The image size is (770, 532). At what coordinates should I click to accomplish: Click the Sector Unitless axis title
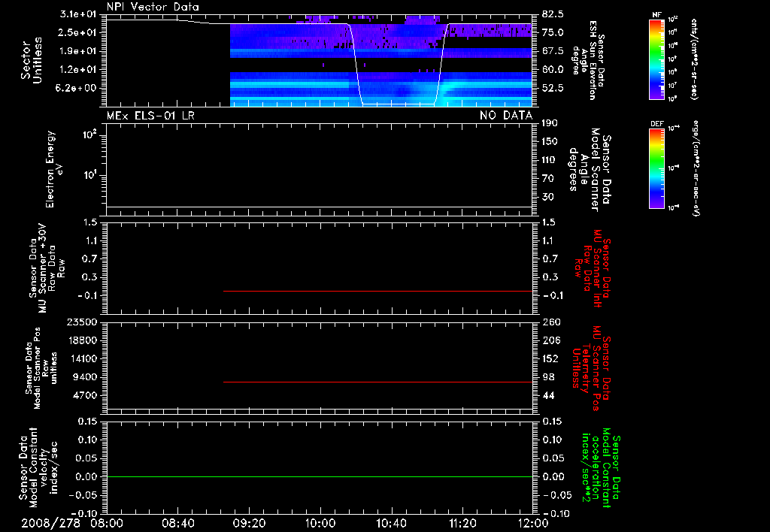32,60
